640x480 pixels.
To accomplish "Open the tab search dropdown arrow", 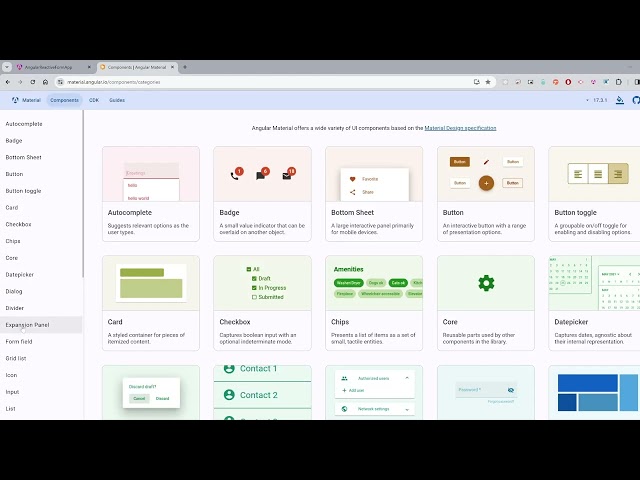I will click(x=7, y=67).
